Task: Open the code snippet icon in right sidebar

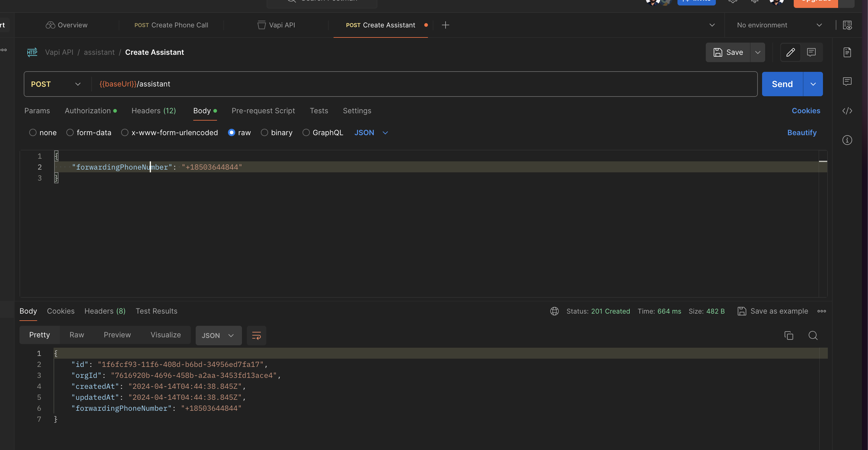Action: [847, 111]
